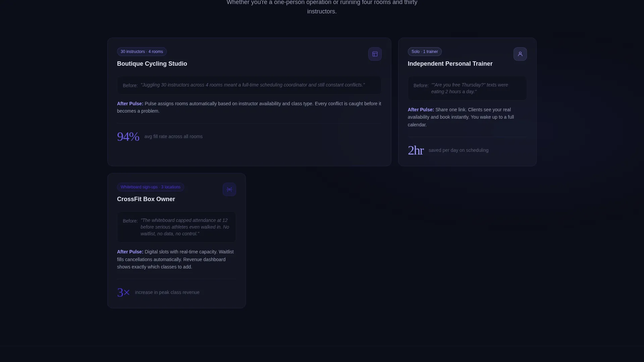
Task: Select the 'Solo · 1 trainer' badge
Action: [425, 52]
